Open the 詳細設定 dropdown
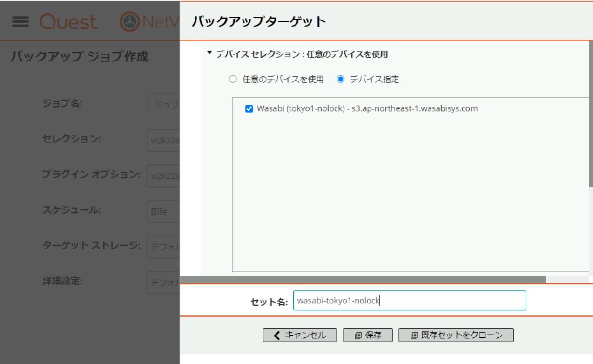 pos(163,283)
